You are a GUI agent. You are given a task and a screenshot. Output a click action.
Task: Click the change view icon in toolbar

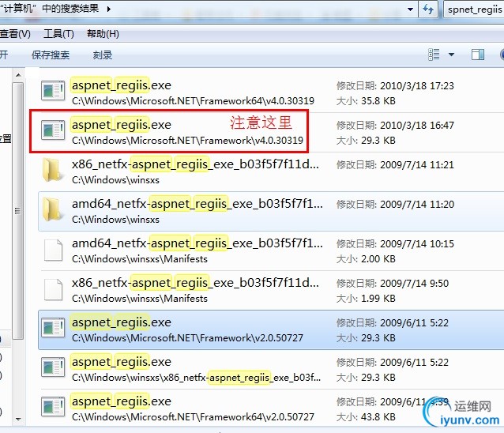434,55
